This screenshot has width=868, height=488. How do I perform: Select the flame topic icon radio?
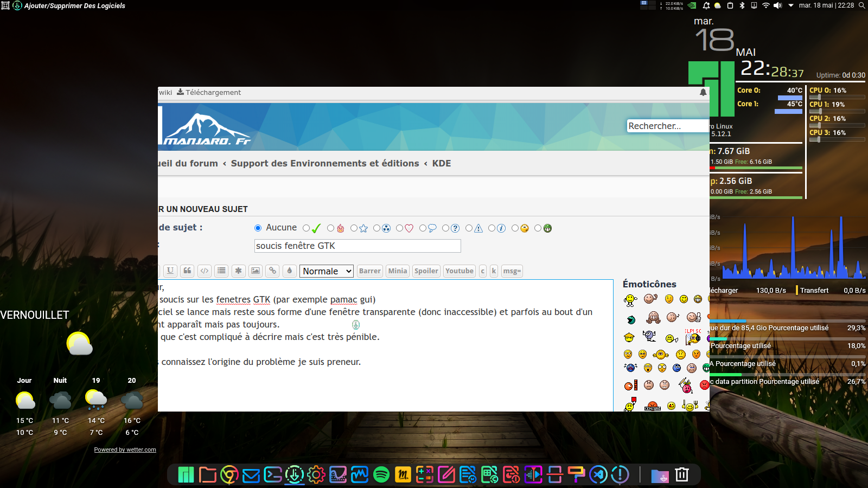tap(330, 228)
